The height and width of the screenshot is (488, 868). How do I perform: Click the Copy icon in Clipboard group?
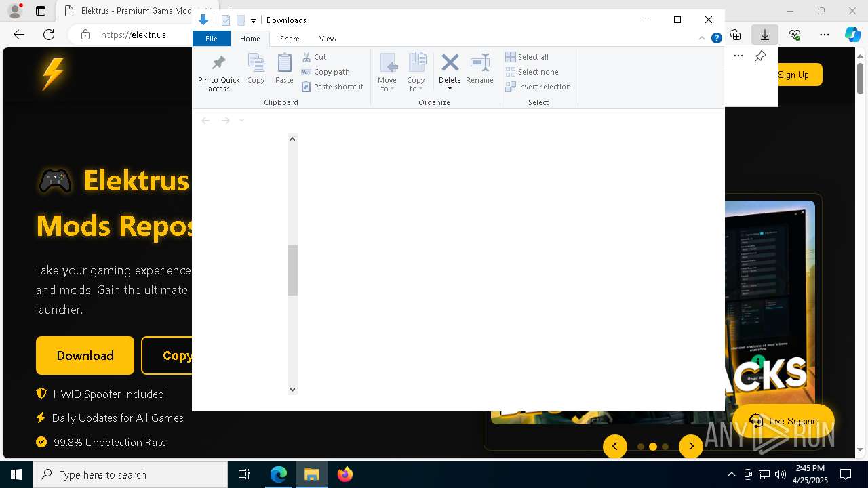coord(256,68)
